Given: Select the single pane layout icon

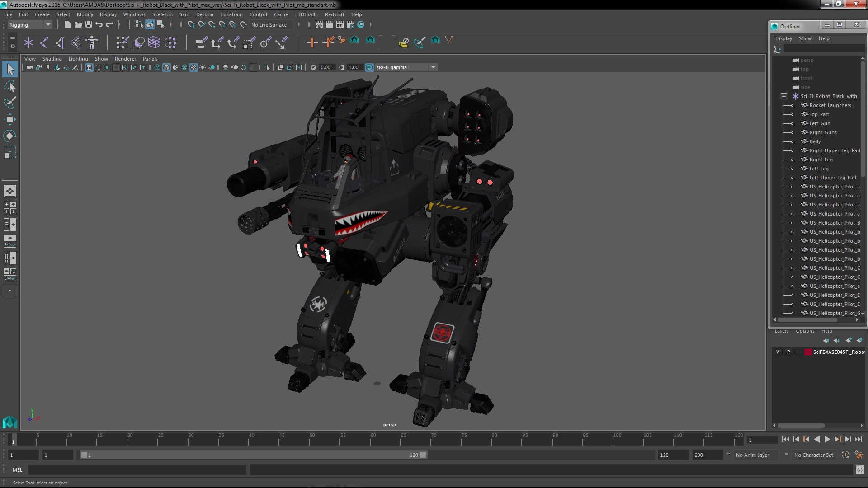Looking at the screenshot, I should (x=9, y=191).
